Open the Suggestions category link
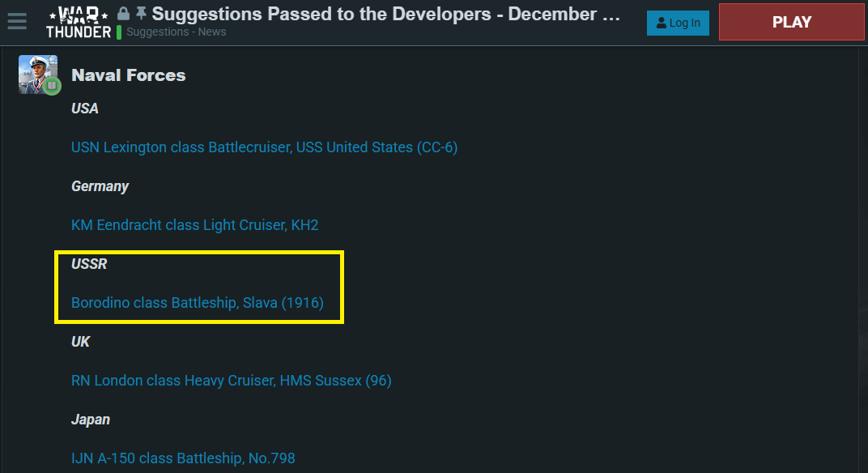Image resolution: width=868 pixels, height=473 pixels. click(159, 32)
